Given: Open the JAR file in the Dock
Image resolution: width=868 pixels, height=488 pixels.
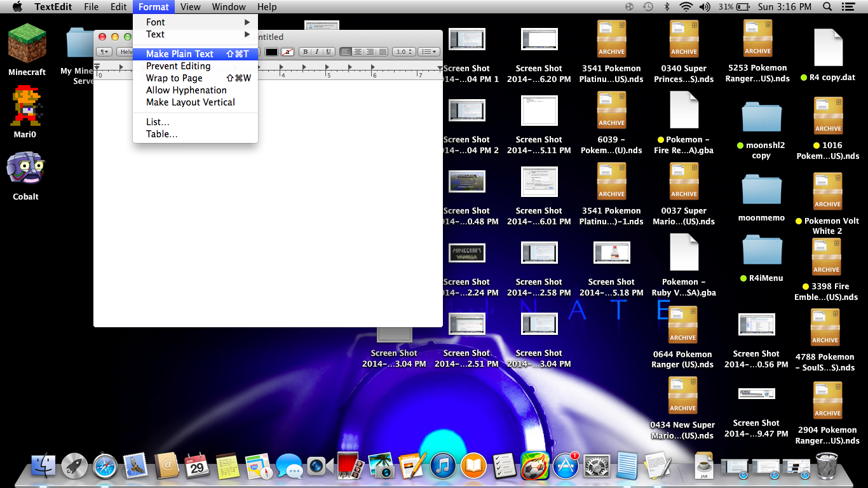Looking at the screenshot, I should (x=703, y=466).
